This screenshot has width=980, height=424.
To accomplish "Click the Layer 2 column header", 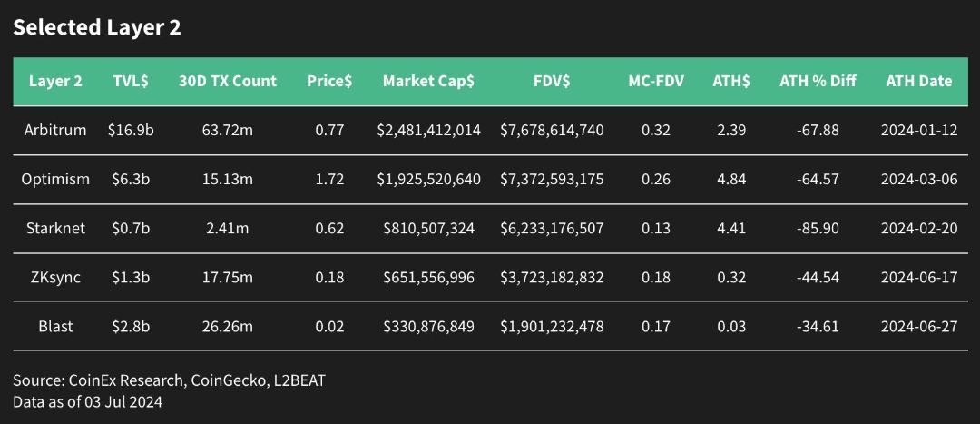I will coord(55,82).
